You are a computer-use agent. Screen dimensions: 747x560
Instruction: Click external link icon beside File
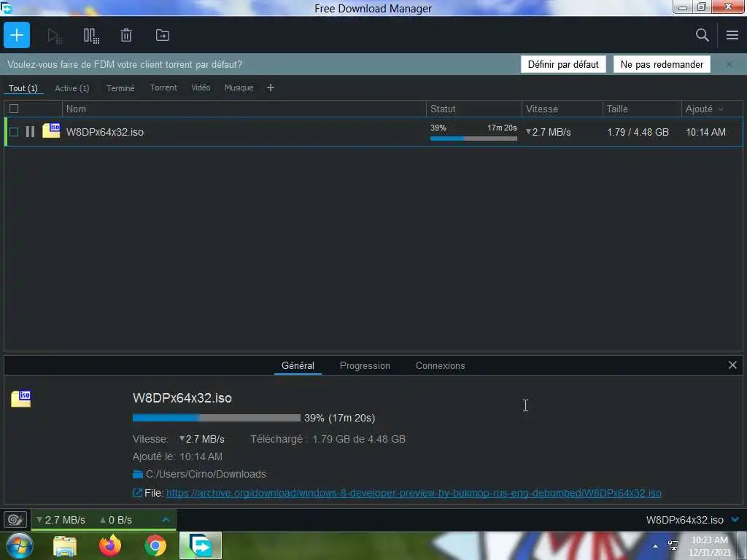click(x=137, y=493)
